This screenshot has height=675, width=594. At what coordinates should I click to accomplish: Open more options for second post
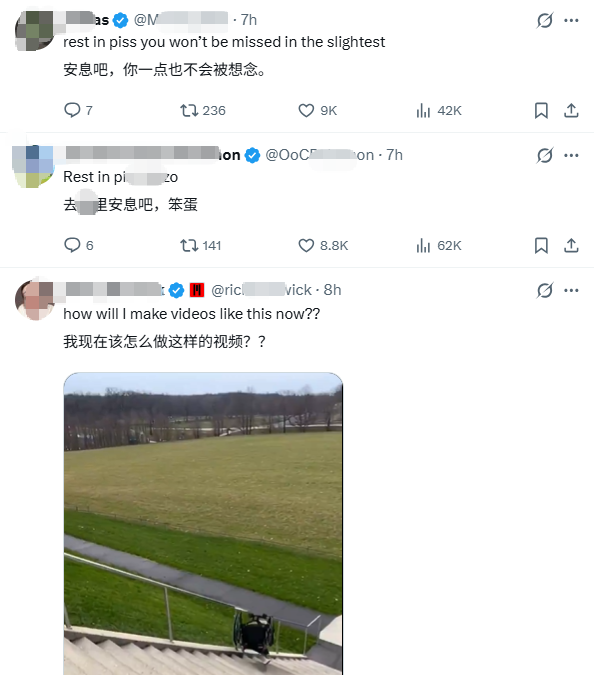[x=571, y=155]
